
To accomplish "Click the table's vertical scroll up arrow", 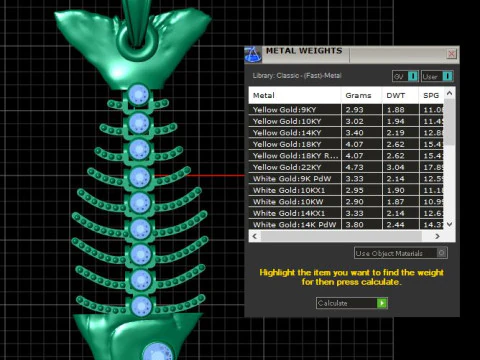I will click(x=449, y=93).
